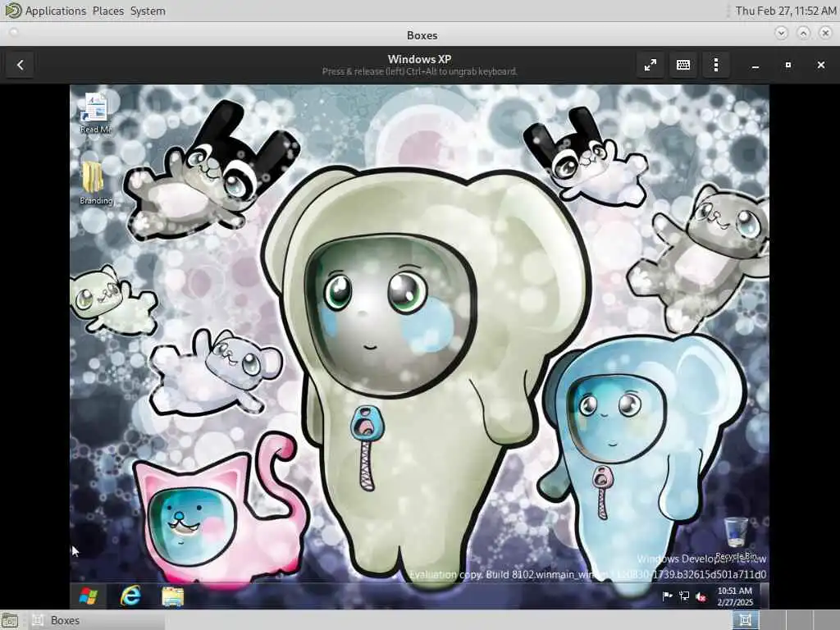Open Windows Explorer from the taskbar
Image resolution: width=840 pixels, height=630 pixels.
pos(172,596)
